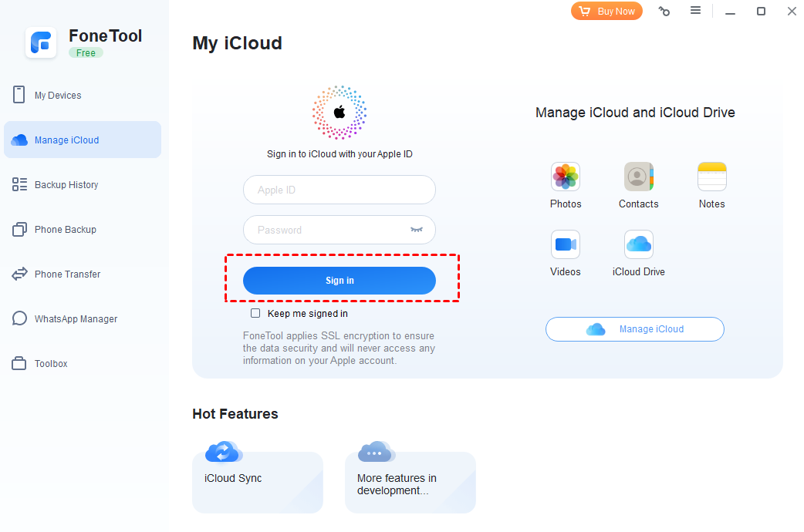The width and height of the screenshot is (804, 532).
Task: Open Notes in iCloud manager
Action: (x=711, y=177)
